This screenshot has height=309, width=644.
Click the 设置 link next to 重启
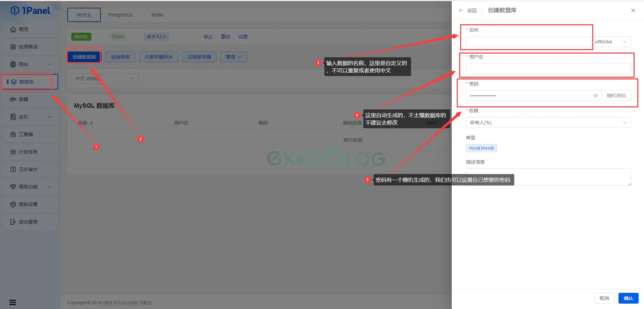pos(243,37)
